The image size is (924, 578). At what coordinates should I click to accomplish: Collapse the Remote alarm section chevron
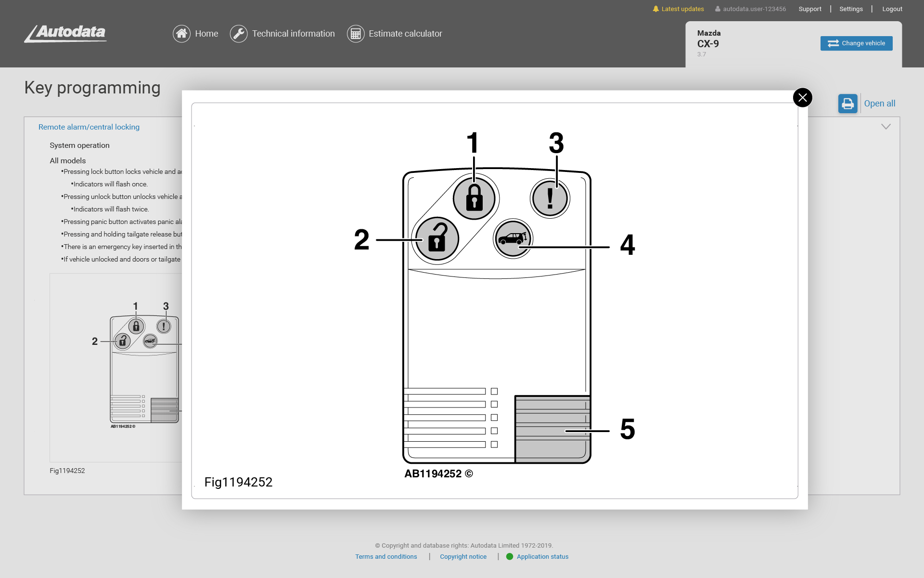[885, 127]
